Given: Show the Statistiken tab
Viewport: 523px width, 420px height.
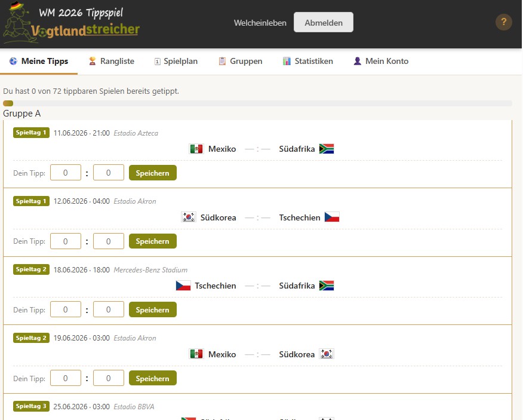Looking at the screenshot, I should tap(308, 62).
